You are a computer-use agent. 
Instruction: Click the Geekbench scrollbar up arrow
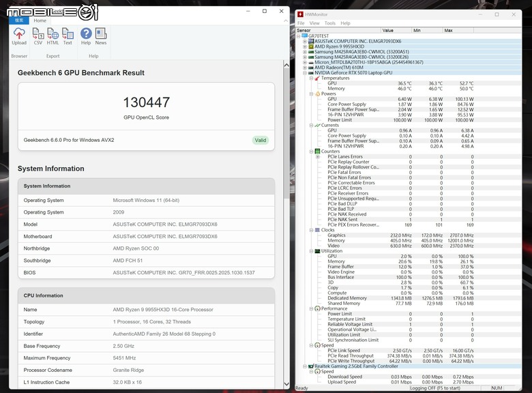pos(286,65)
